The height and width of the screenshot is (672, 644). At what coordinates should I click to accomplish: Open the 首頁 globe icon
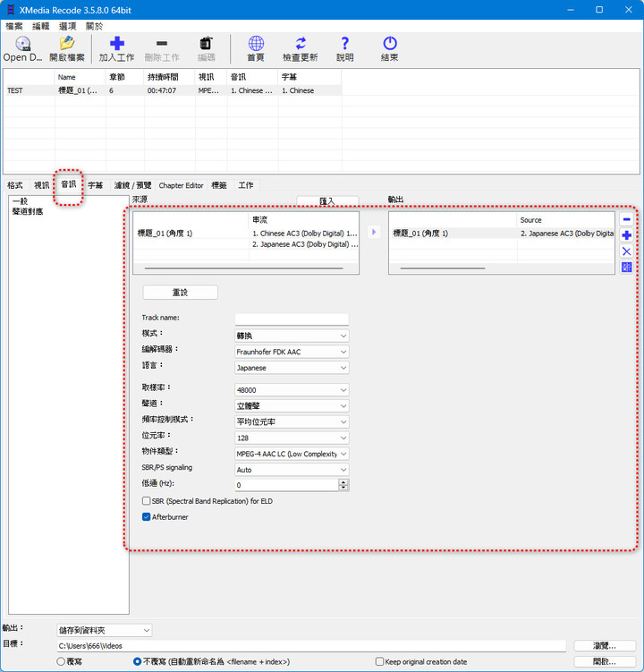256,43
